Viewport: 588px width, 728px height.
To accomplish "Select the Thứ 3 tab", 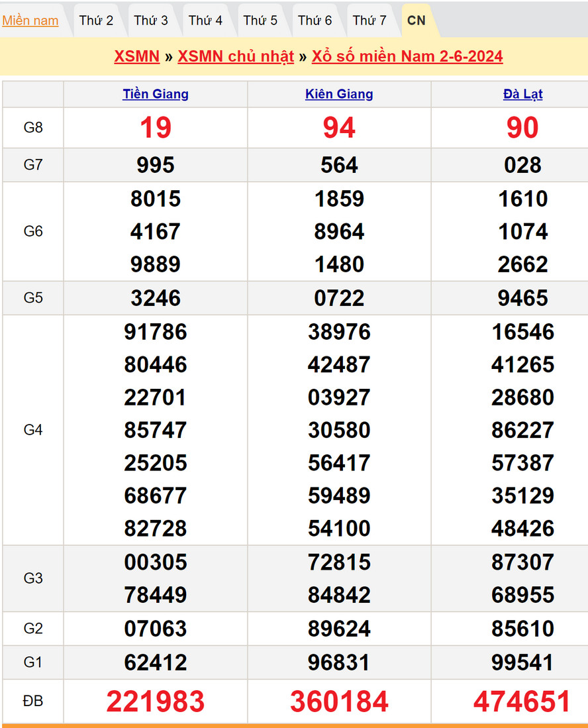I will [151, 21].
